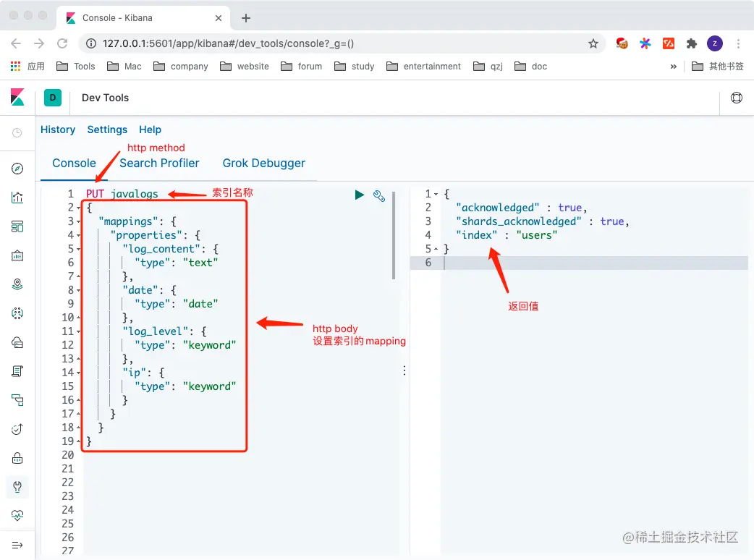Expand hidden bookmarks with the » chevron
Viewport: 754px width, 560px height.
[x=673, y=66]
